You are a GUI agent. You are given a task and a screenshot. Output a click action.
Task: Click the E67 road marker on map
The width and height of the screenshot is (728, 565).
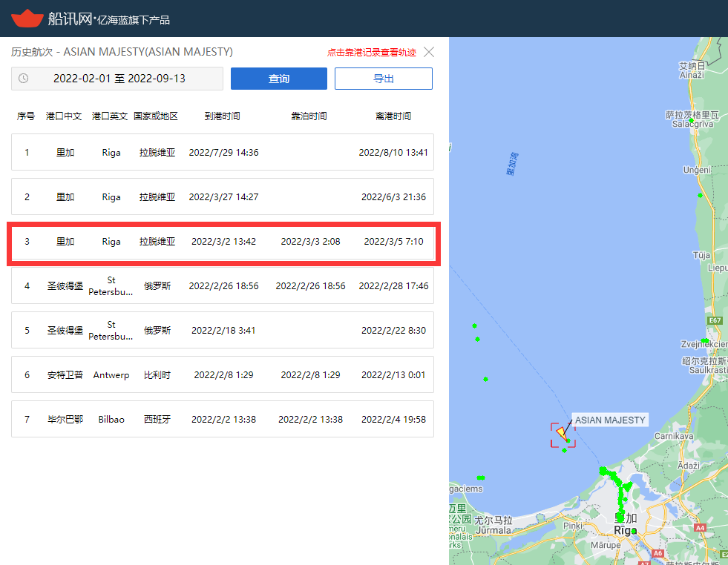pos(715,320)
